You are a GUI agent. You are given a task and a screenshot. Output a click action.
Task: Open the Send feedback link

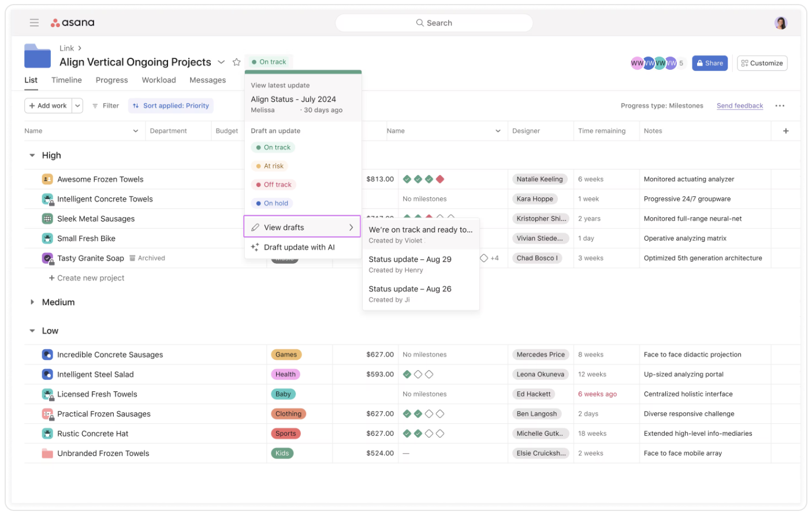739,106
